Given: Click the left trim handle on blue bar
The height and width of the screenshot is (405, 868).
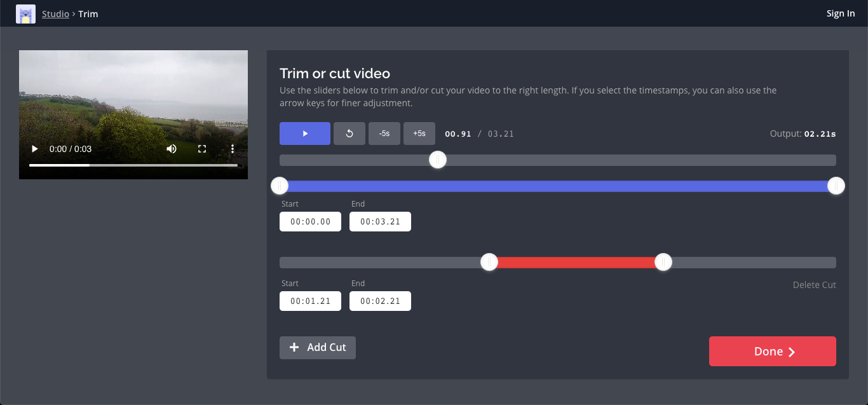Looking at the screenshot, I should point(280,186).
